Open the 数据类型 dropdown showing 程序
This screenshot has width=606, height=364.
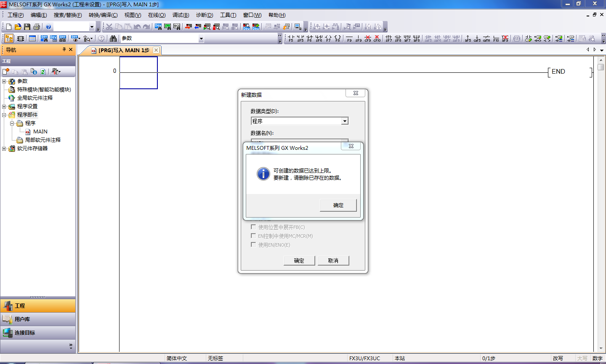pyautogui.click(x=345, y=121)
